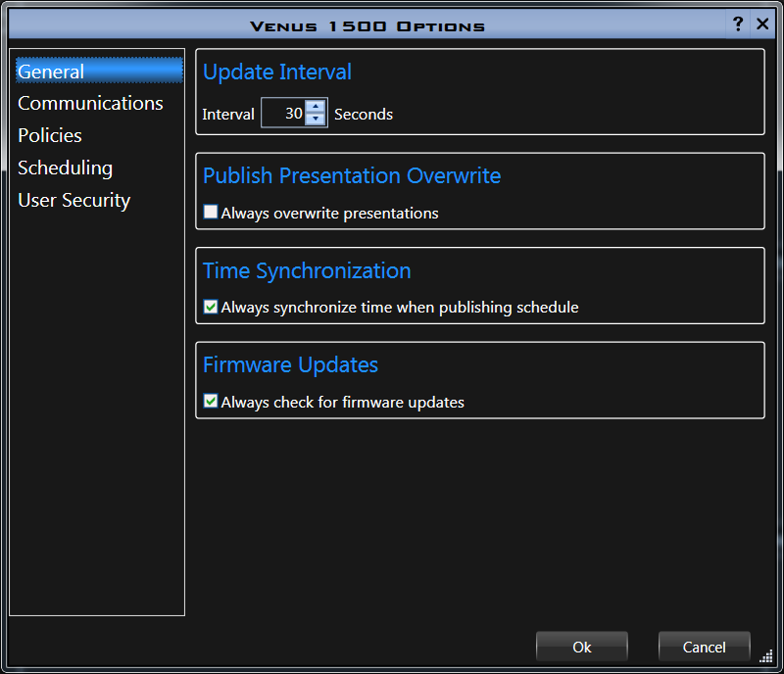Enable Always overwrite presentations checkbox
Viewport: 784px width, 674px height.
click(x=210, y=213)
